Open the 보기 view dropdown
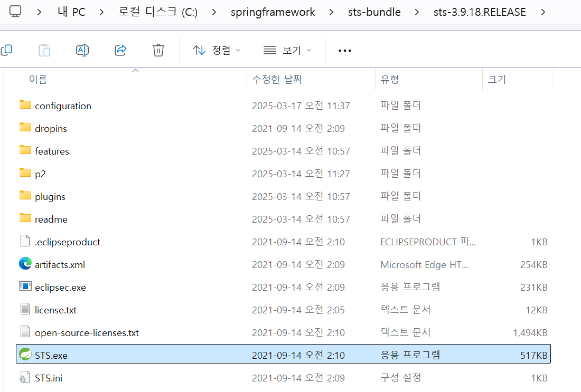581x392 pixels. 287,50
